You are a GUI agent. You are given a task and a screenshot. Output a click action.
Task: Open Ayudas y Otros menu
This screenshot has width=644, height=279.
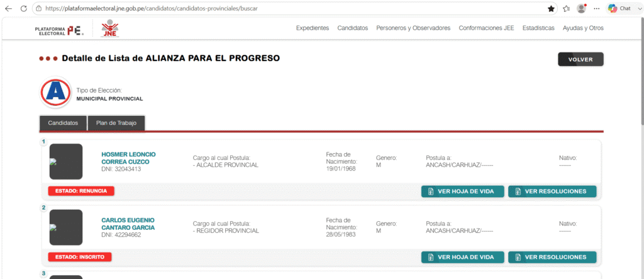tap(583, 28)
